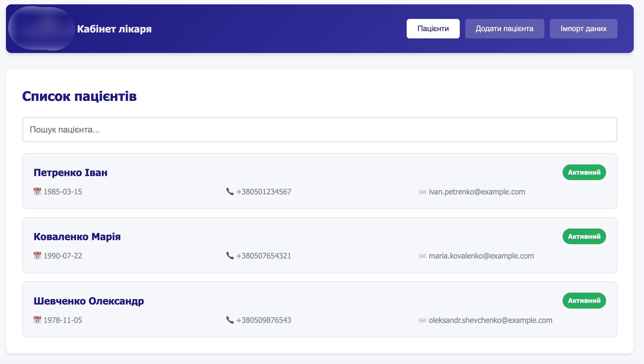Image resolution: width=644 pixels, height=364 pixels.
Task: Click calendar icon beside 1978-11-05
Action: 37,320
